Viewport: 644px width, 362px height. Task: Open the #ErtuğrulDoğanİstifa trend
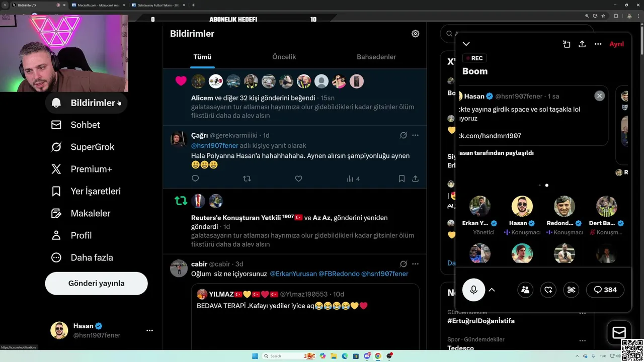tap(481, 321)
